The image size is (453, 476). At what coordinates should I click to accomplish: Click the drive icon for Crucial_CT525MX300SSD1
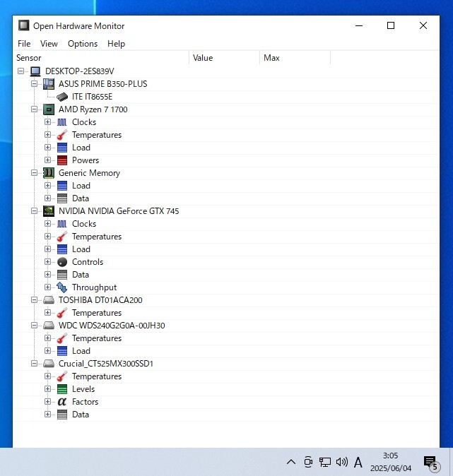click(x=49, y=364)
